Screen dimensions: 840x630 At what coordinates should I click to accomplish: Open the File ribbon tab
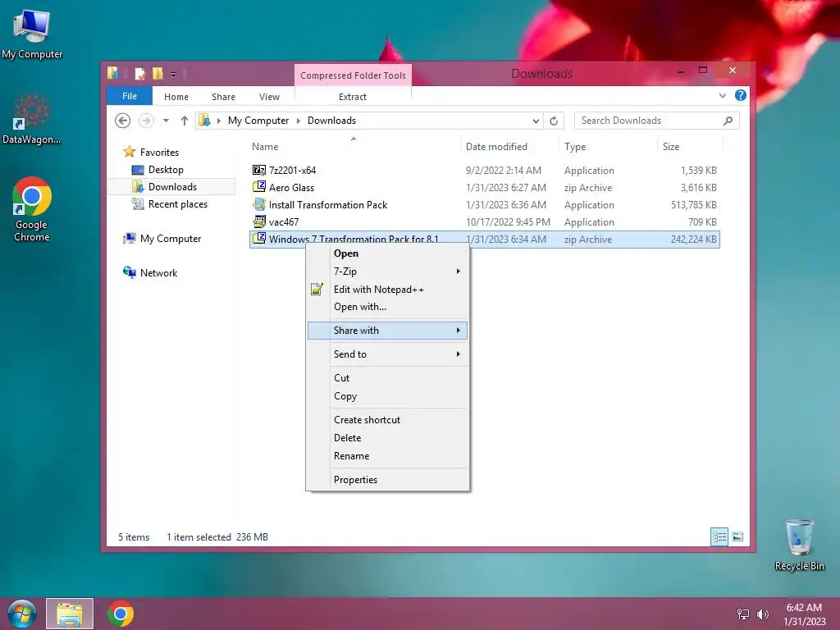coord(130,96)
